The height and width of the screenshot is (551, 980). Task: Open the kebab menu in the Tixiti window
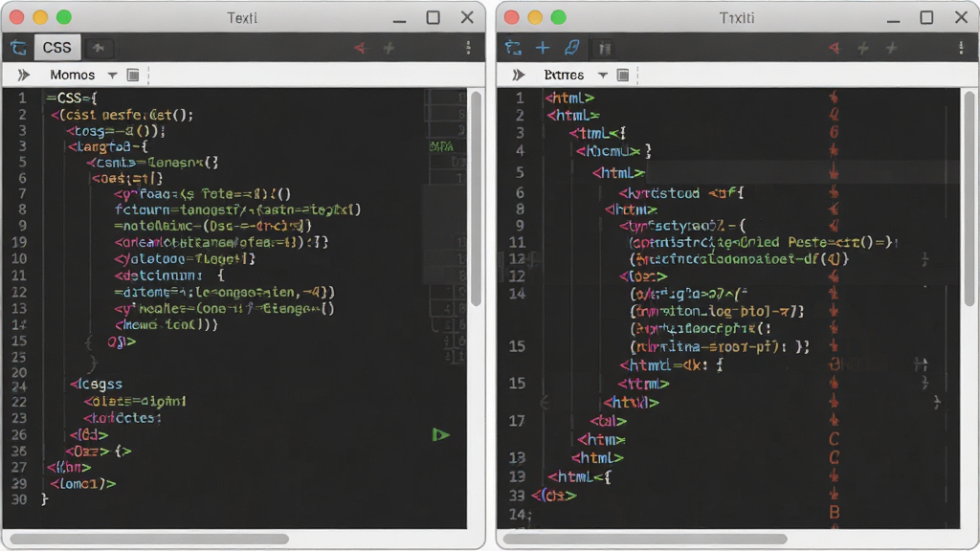961,48
